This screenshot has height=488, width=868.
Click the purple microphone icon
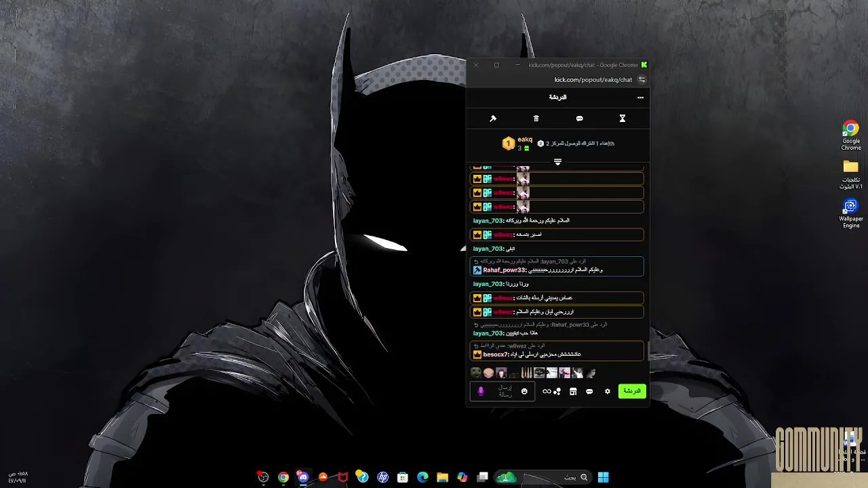[x=481, y=391]
